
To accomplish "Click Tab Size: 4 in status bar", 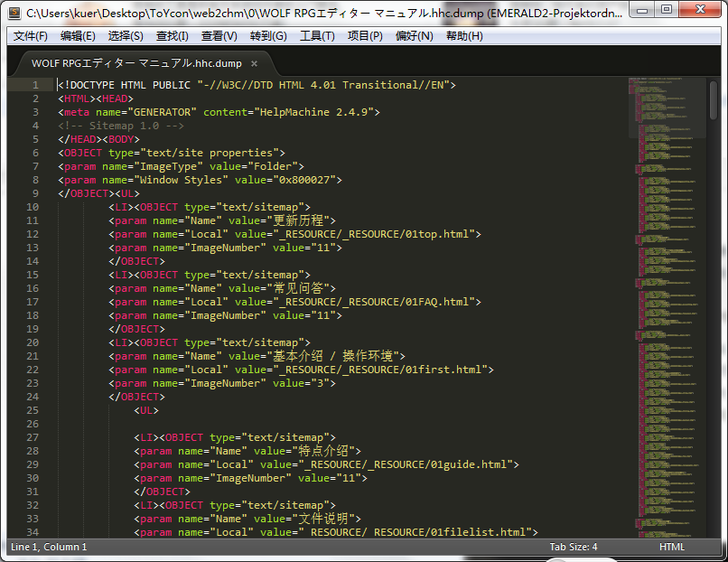I will pos(574,548).
